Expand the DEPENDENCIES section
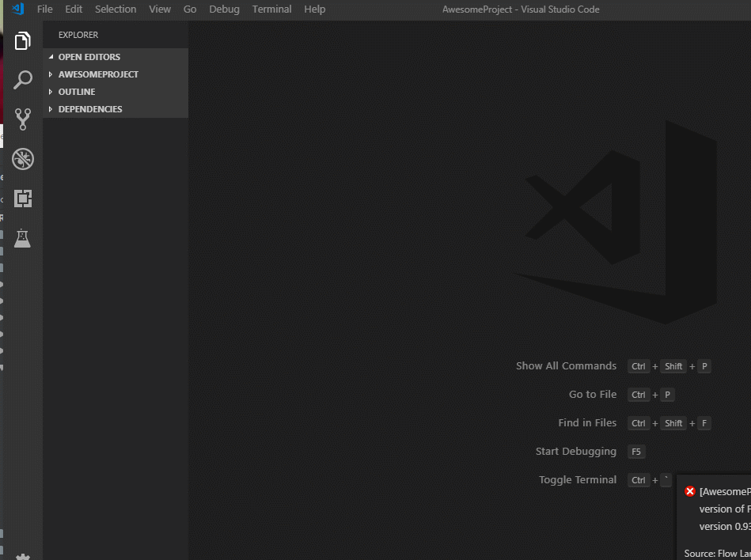 pyautogui.click(x=116, y=109)
